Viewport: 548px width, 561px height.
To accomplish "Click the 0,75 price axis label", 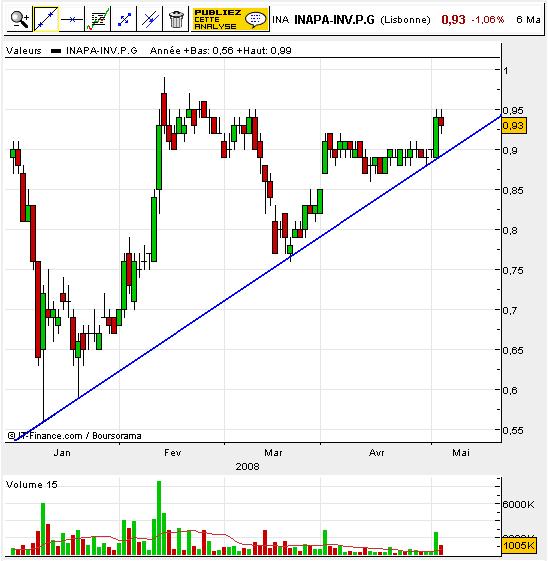I will (513, 270).
